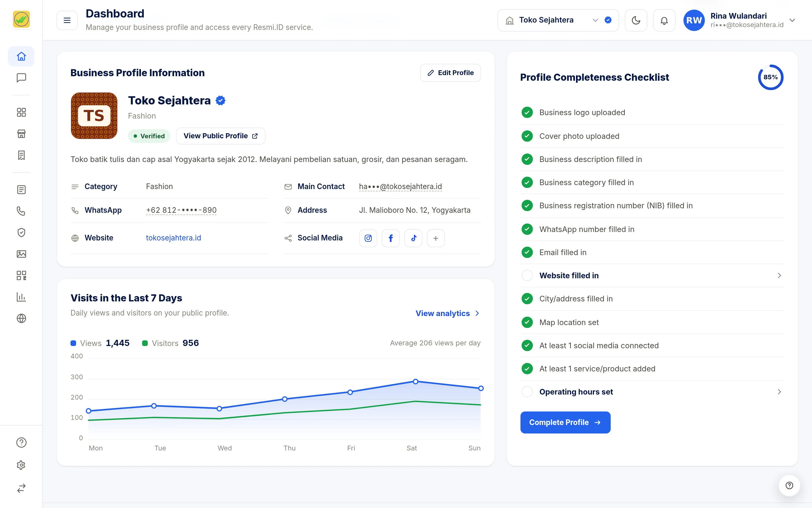The image size is (812, 508).
Task: Open the storefront sidebar icon
Action: (x=21, y=134)
